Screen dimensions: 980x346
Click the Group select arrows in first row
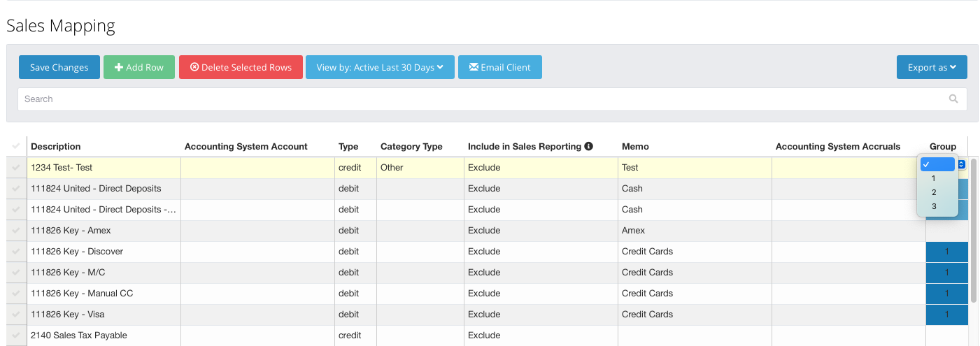(961, 164)
